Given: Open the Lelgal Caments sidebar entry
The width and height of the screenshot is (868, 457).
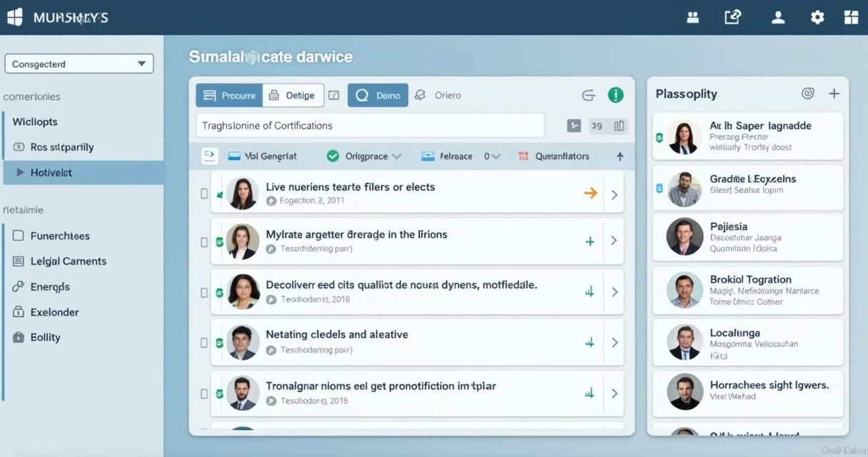Looking at the screenshot, I should [66, 261].
